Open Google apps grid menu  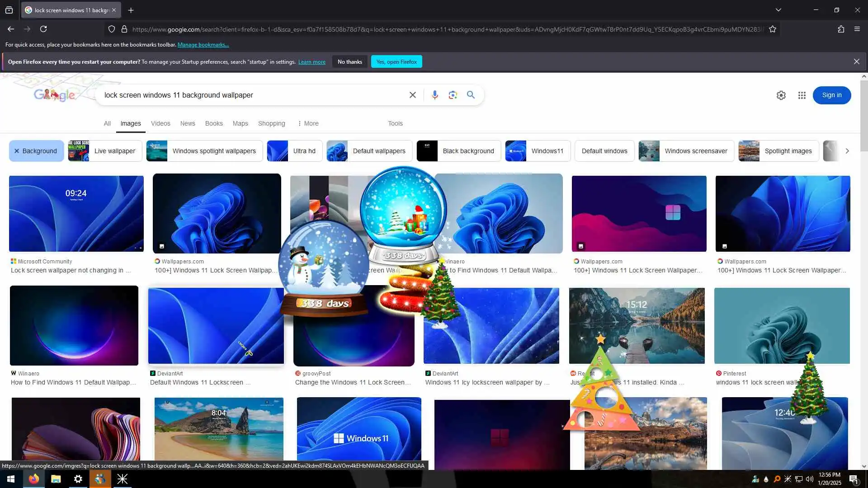point(802,95)
